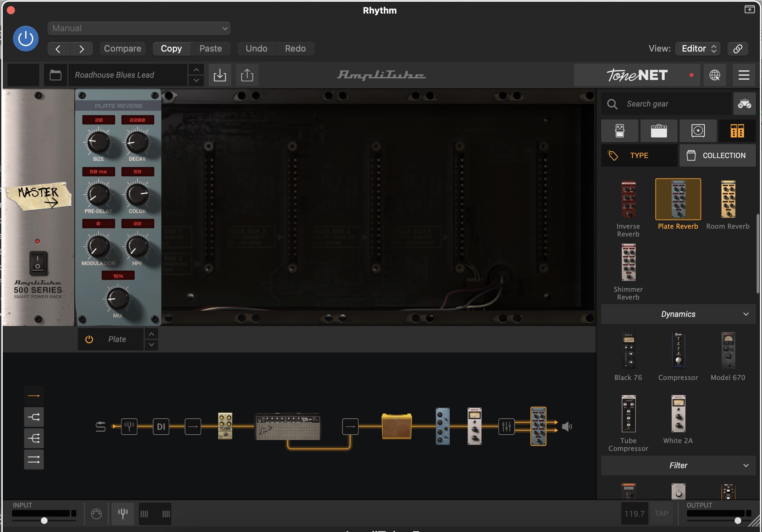
Task: Select the COLLECTION sorting tab
Action: (718, 155)
